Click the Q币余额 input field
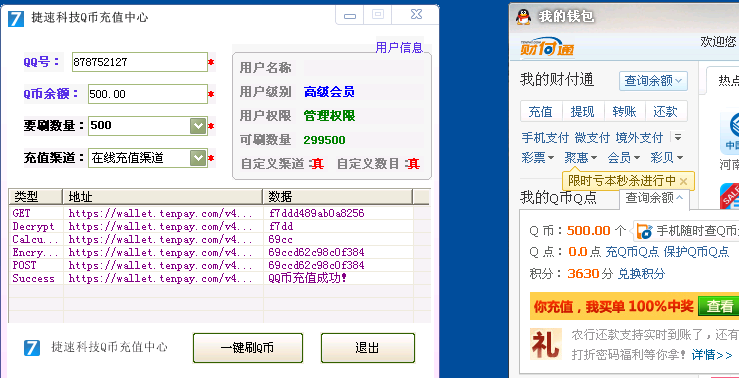This screenshot has width=739, height=378. tap(148, 94)
